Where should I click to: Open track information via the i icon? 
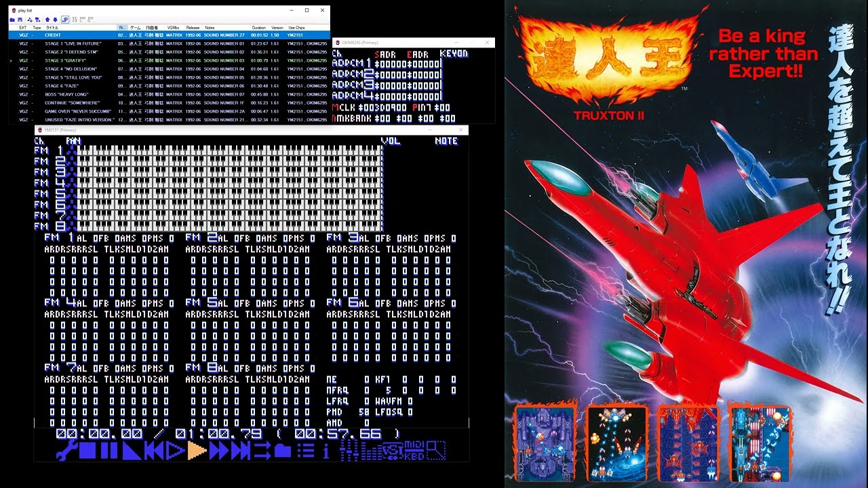click(x=326, y=451)
